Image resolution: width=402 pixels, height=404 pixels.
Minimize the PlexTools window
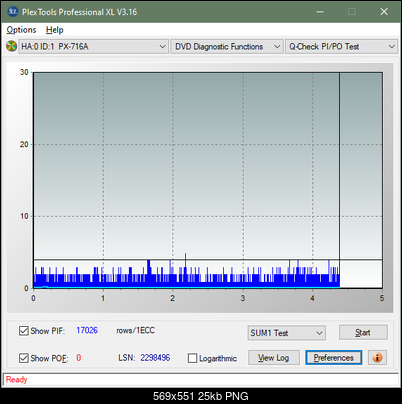pos(320,12)
